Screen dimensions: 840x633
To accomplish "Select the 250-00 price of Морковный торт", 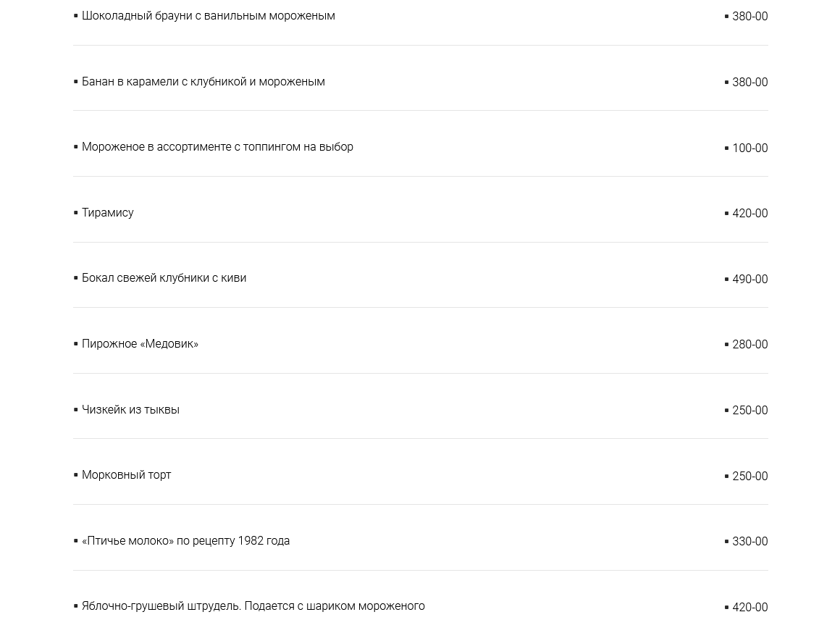I will click(749, 477).
